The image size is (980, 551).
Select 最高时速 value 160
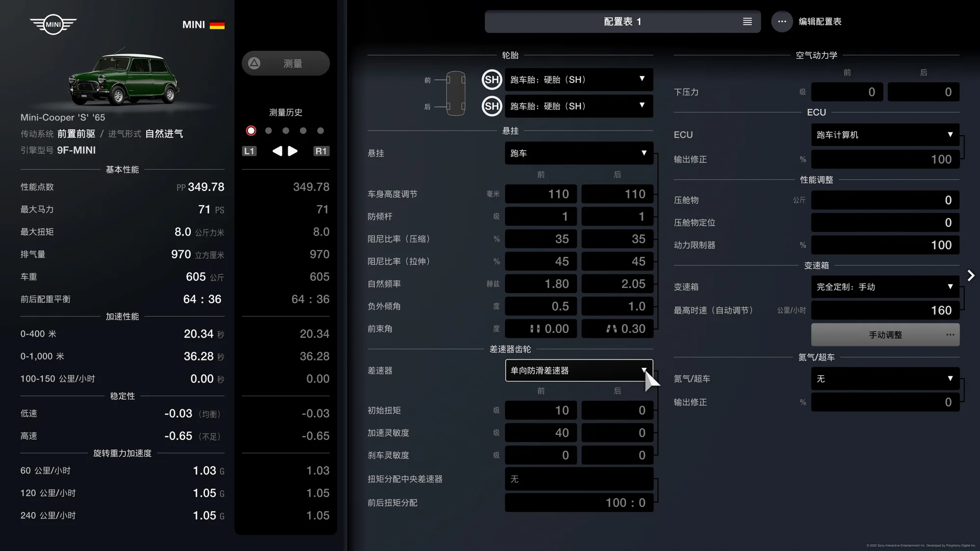(x=885, y=311)
